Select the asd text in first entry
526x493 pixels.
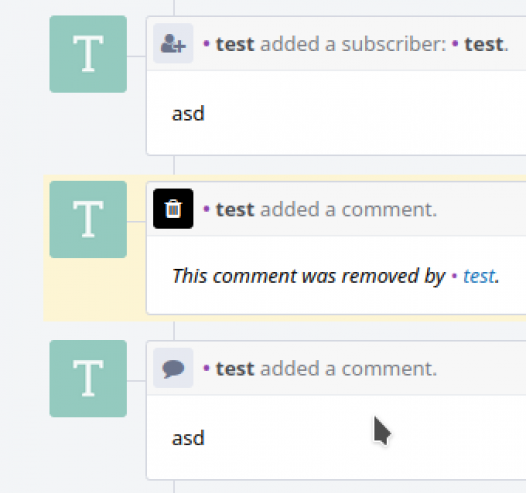188,114
